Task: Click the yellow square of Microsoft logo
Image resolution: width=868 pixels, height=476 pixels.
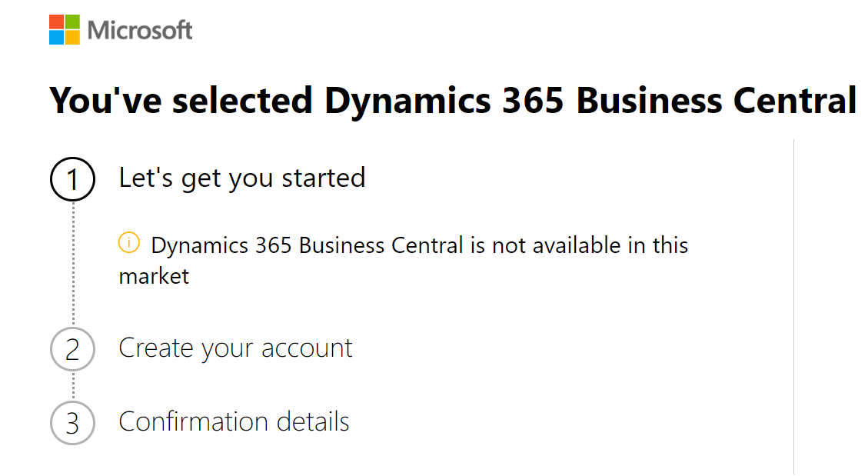Action: (72, 37)
